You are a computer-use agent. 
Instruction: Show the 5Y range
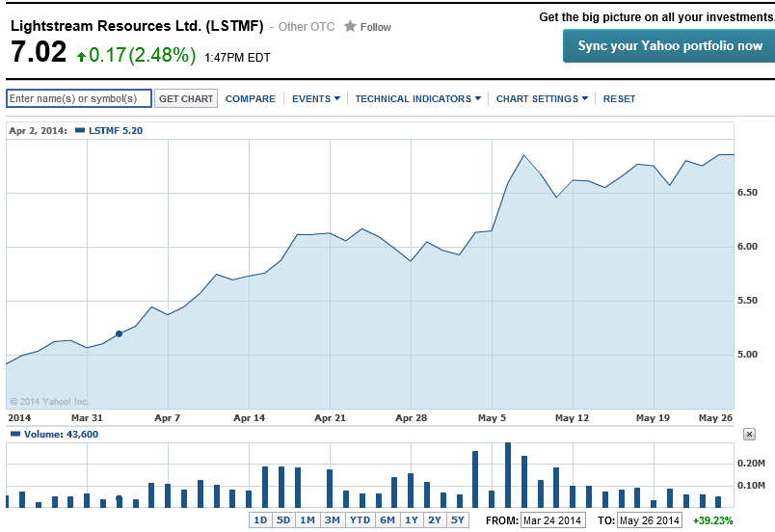pyautogui.click(x=458, y=520)
